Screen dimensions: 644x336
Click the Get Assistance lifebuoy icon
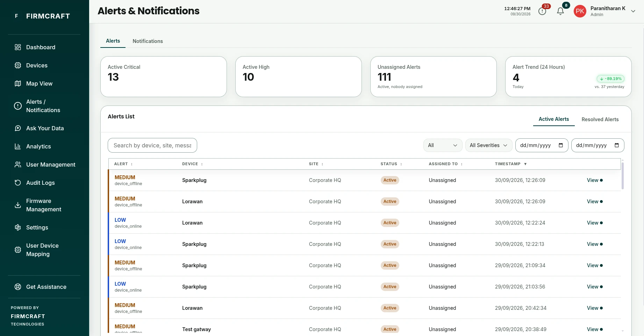coord(18,287)
